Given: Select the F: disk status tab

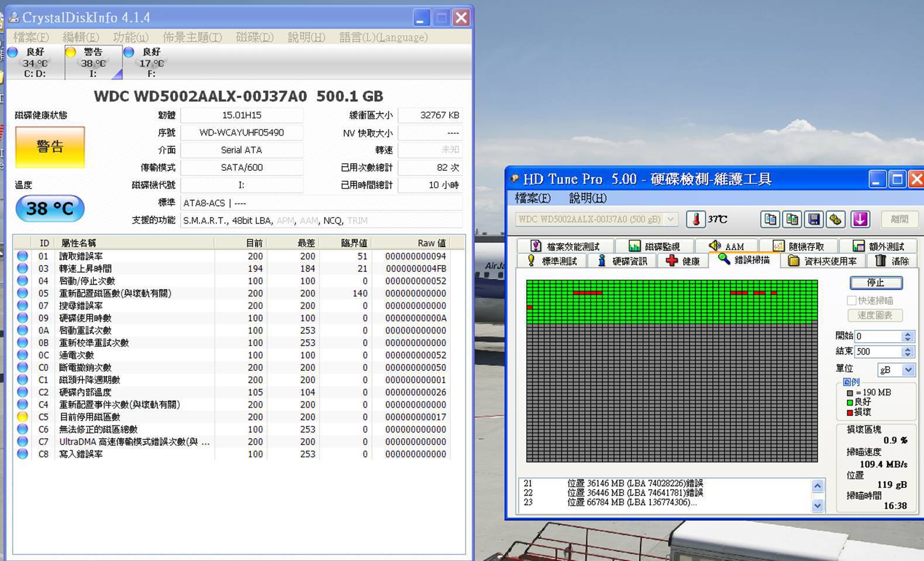Looking at the screenshot, I should point(151,62).
